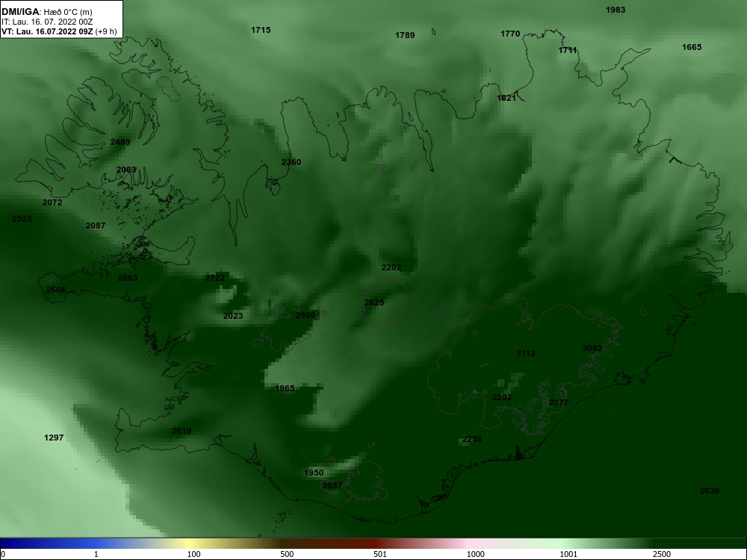Click the 2610 value label
Screen dimensions: 747x560
(182, 432)
